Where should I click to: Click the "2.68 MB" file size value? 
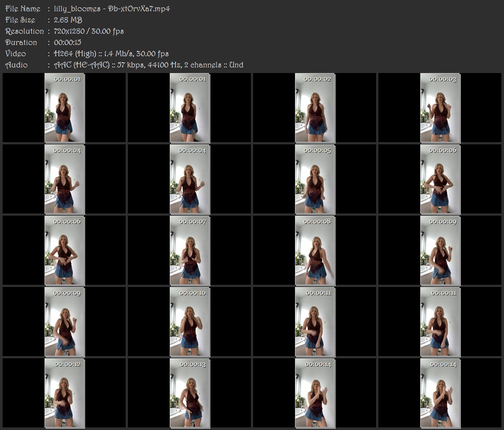(68, 20)
